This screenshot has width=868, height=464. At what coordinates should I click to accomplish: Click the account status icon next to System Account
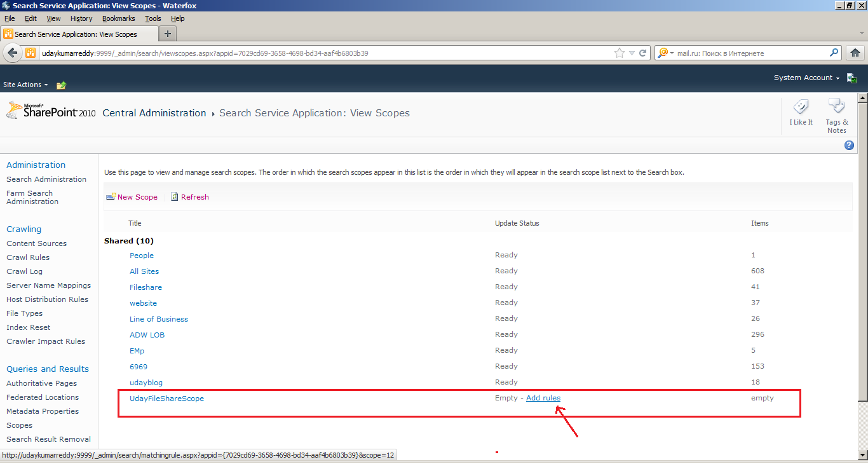tap(853, 78)
